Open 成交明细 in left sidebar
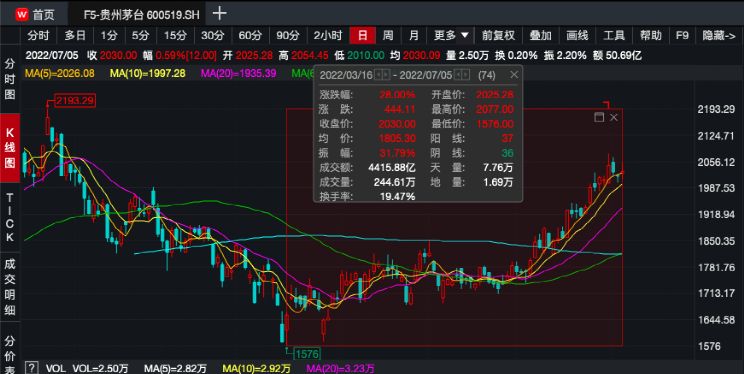Image resolution: width=744 pixels, height=374 pixels. tap(10, 287)
